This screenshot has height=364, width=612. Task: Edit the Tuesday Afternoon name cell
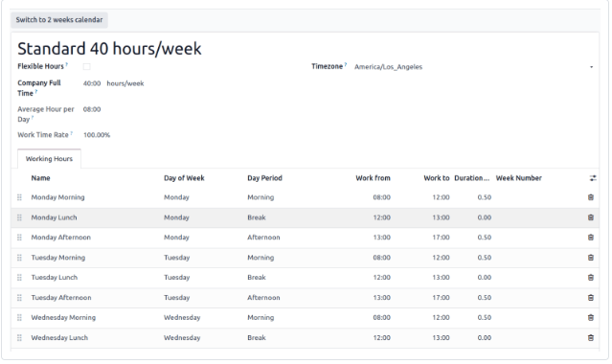click(x=61, y=298)
